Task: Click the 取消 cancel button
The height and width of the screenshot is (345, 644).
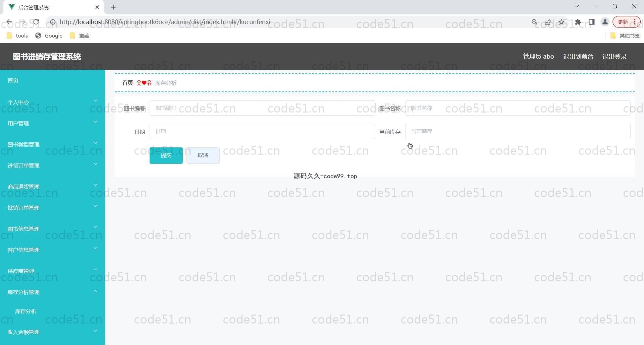Action: (203, 155)
